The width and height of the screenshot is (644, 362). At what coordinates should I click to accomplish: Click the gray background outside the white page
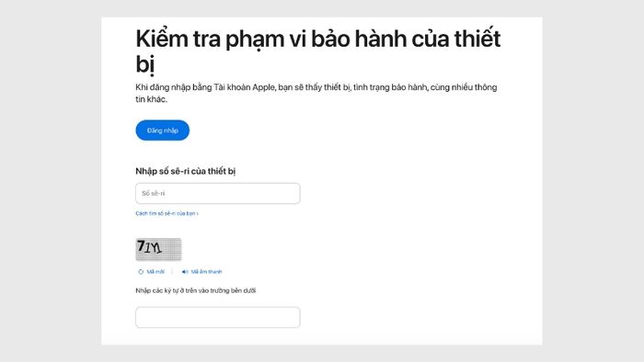pyautogui.click(x=50, y=180)
